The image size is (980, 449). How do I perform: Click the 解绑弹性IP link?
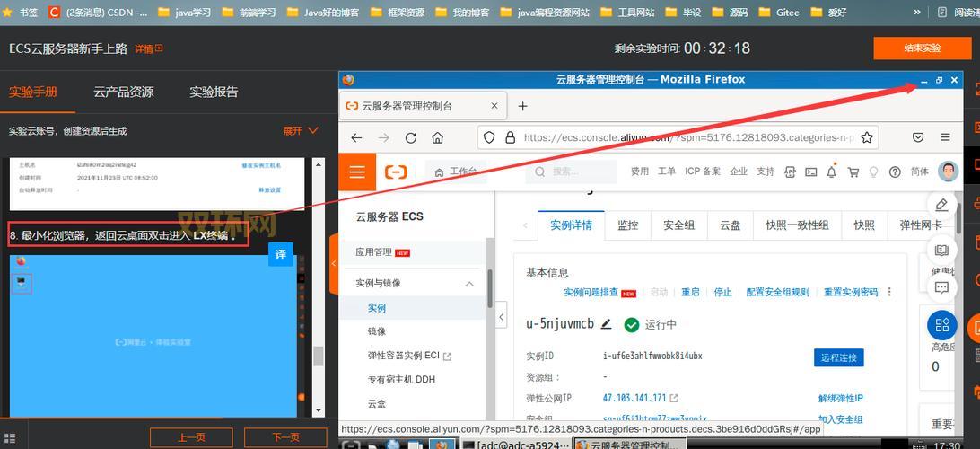point(841,399)
